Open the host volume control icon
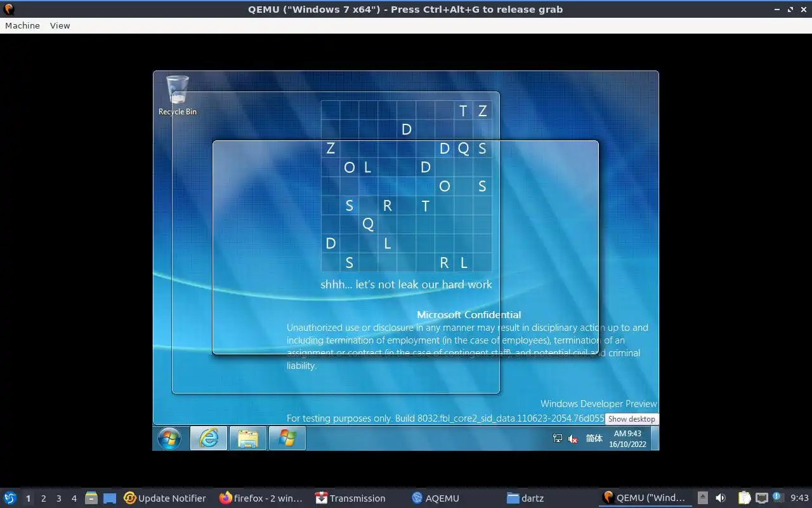This screenshot has width=812, height=508. point(721,498)
